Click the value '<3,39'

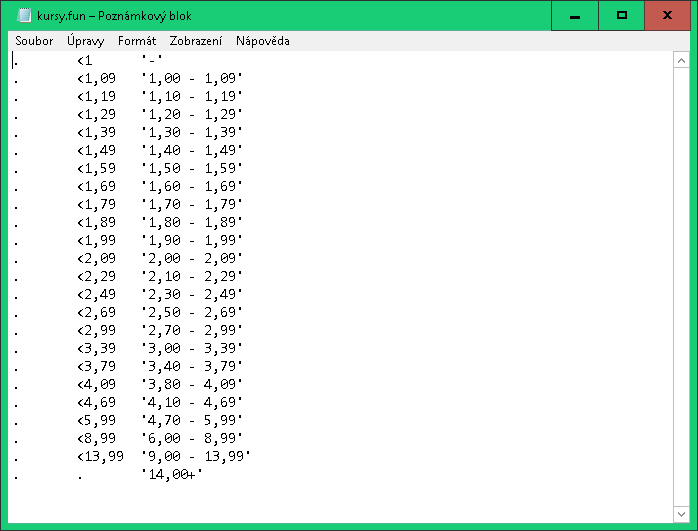coord(96,349)
